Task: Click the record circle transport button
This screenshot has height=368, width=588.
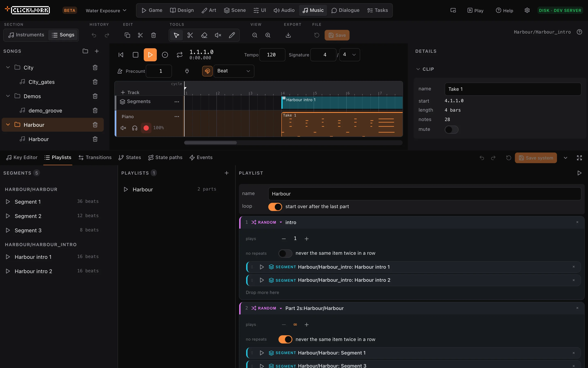Action: [165, 55]
